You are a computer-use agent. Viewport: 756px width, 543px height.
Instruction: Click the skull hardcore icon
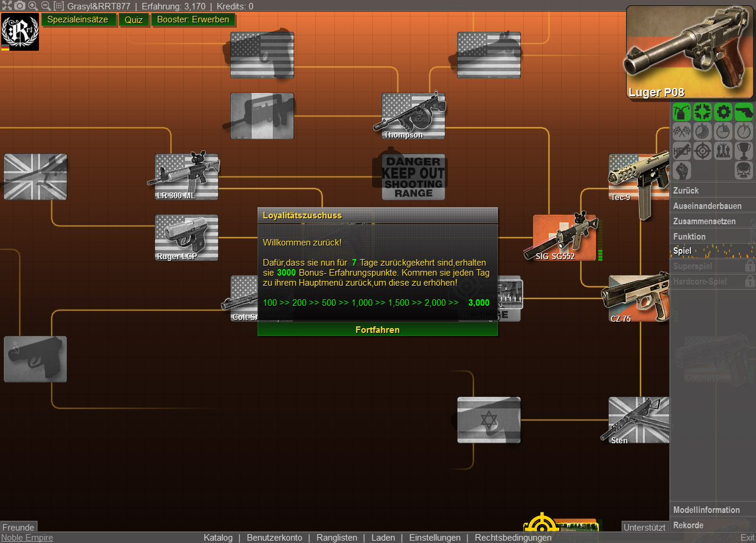[744, 170]
